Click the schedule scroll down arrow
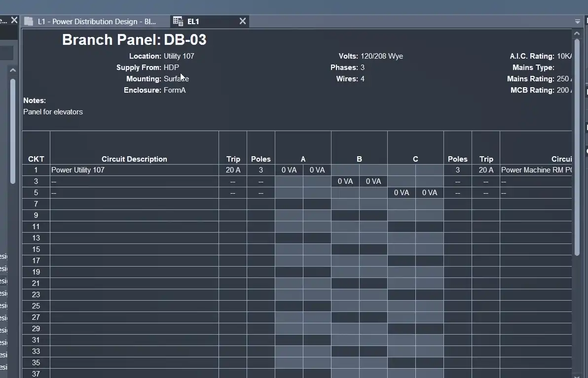588x378 pixels. click(576, 373)
